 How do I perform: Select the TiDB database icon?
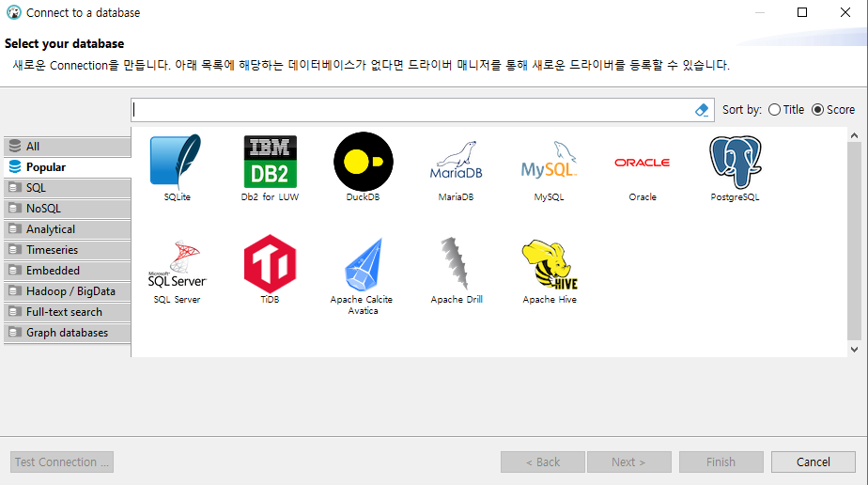[271, 264]
